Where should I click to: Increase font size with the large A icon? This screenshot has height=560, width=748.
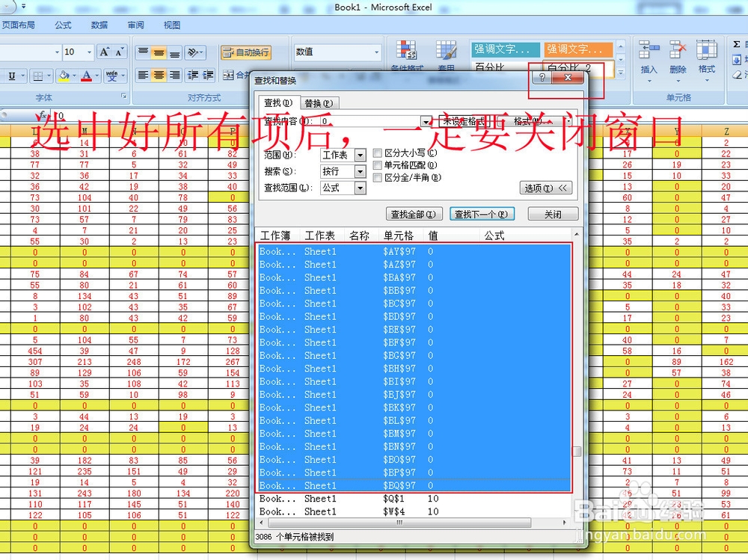(x=104, y=52)
